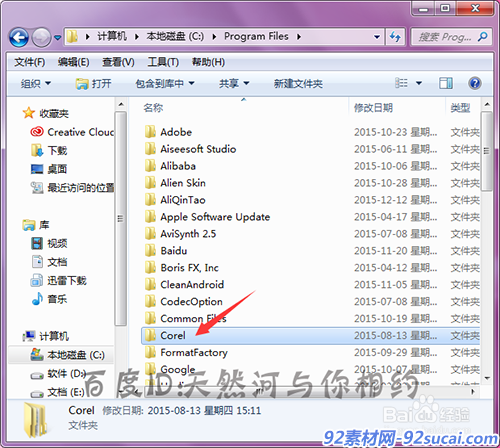
Task: Click Program Files in the breadcrumb
Action: pyautogui.click(x=256, y=36)
